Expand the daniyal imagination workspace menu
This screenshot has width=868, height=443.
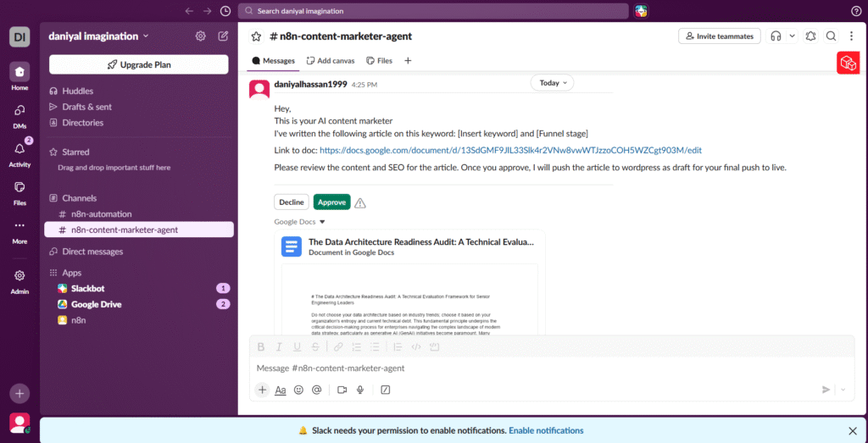tap(98, 36)
